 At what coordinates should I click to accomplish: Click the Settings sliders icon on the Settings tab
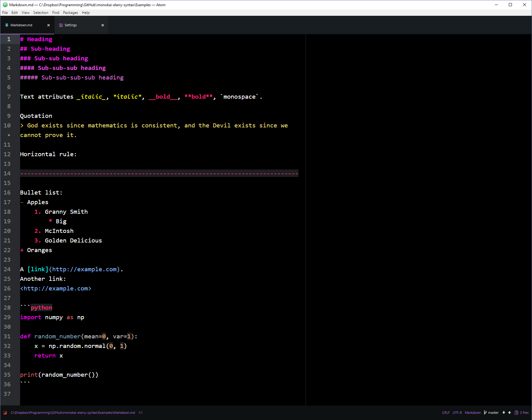[x=61, y=25]
